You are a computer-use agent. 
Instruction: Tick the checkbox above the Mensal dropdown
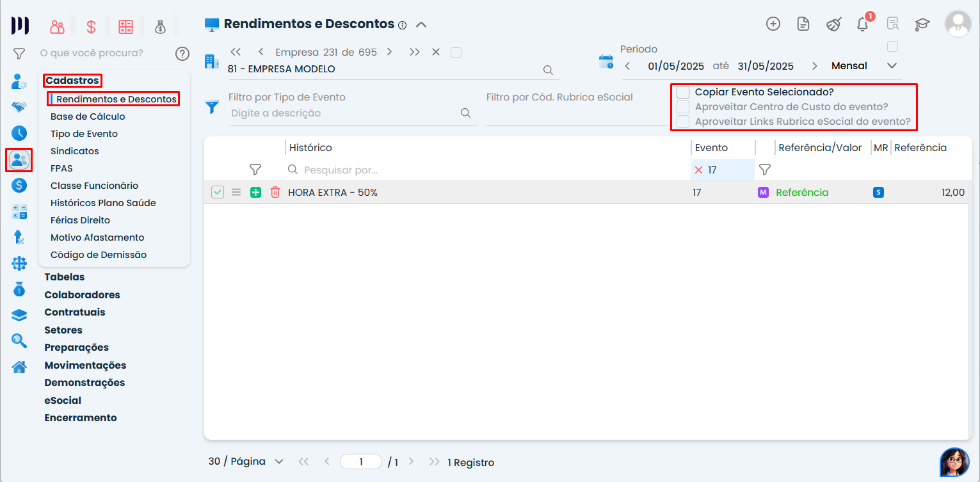(892, 46)
